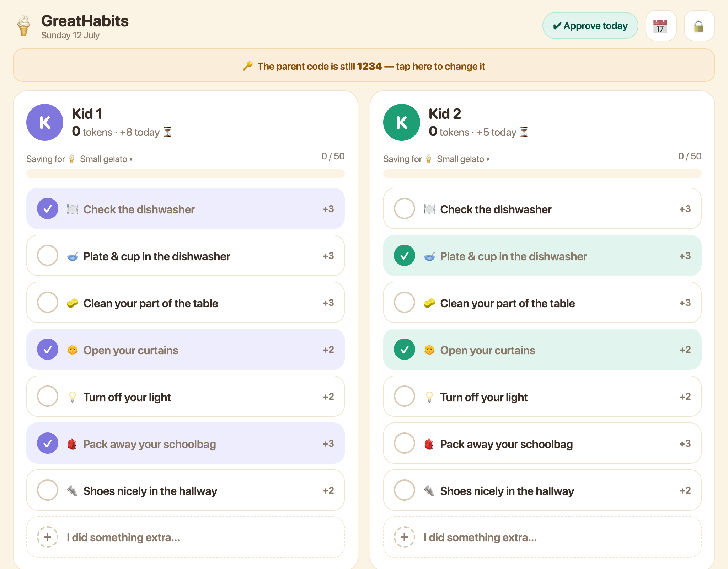Check Kid 2 Clean your part of the table
Image resolution: width=728 pixels, height=569 pixels.
point(405,302)
